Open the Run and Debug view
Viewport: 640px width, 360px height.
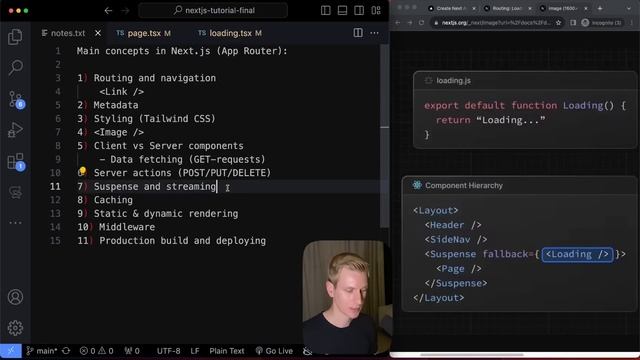point(15,130)
